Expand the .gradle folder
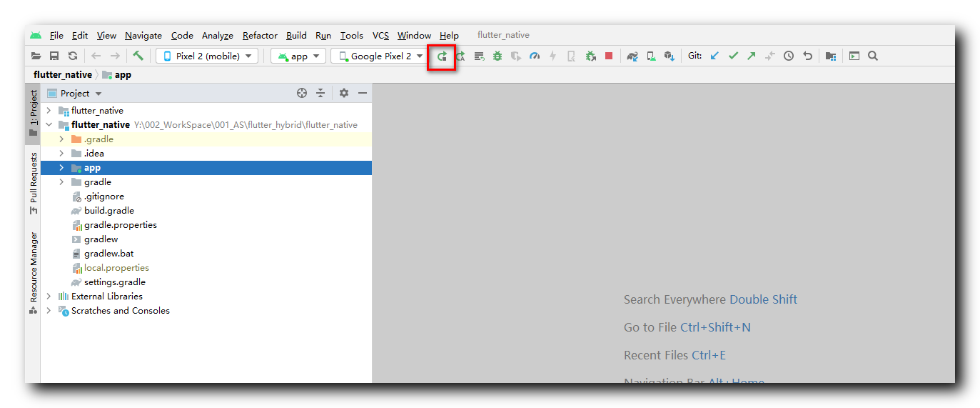Screen dimensions: 980x408 click(61, 139)
